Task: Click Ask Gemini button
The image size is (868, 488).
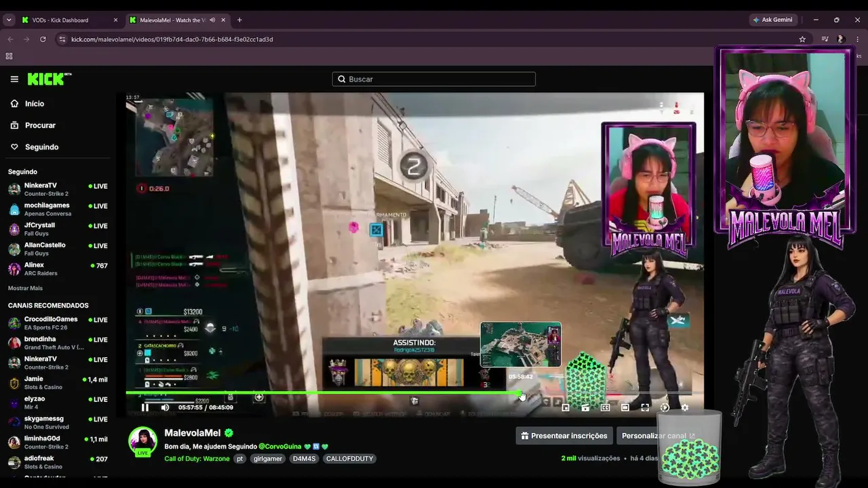Action: tap(772, 20)
